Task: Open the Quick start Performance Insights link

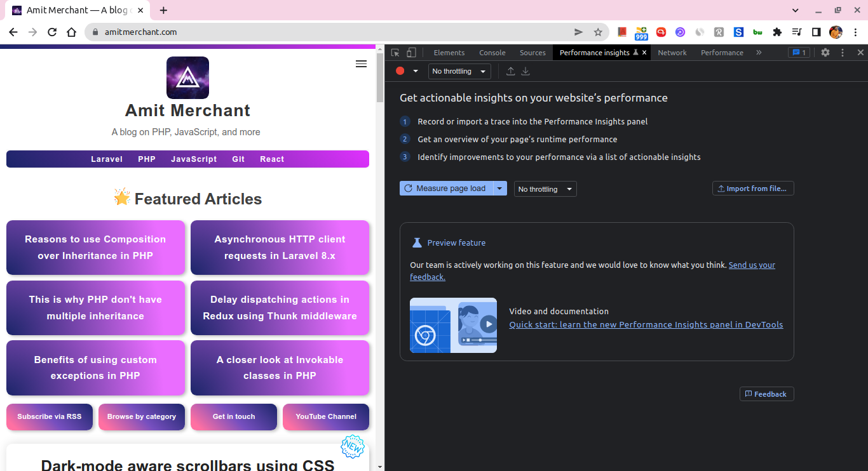Action: [x=646, y=325]
